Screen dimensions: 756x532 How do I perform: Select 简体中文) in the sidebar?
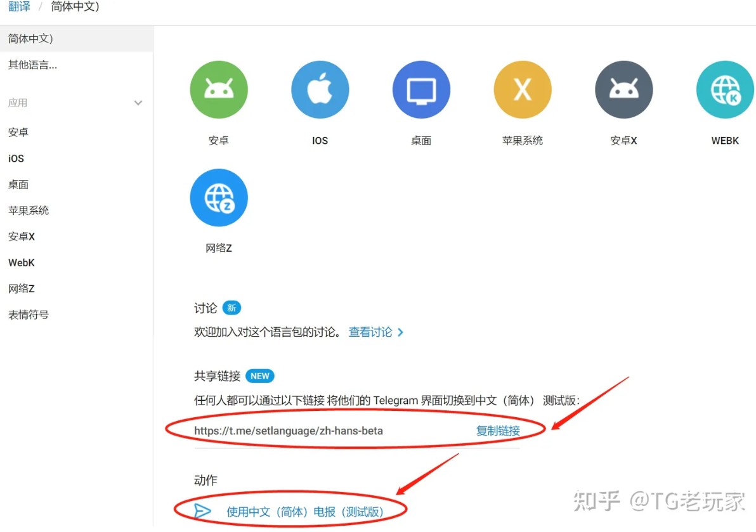point(77,39)
